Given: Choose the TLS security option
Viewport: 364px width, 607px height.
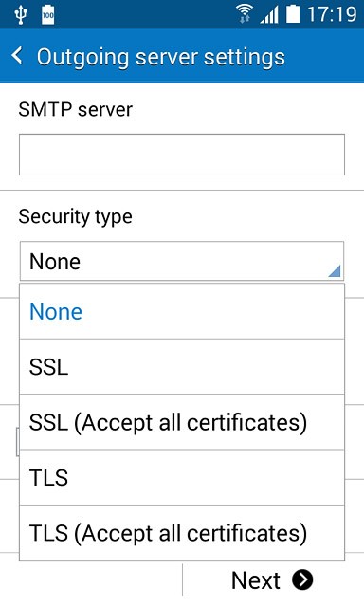Looking at the screenshot, I should coord(182,478).
